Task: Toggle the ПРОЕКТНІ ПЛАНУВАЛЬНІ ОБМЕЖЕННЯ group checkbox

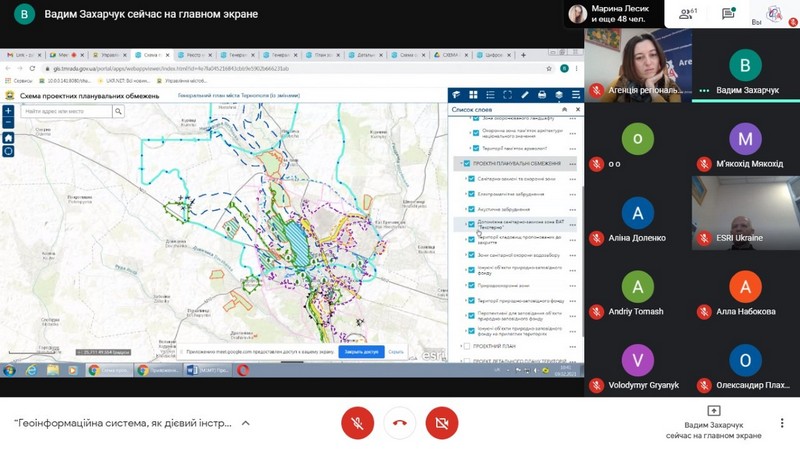Action: [467, 164]
